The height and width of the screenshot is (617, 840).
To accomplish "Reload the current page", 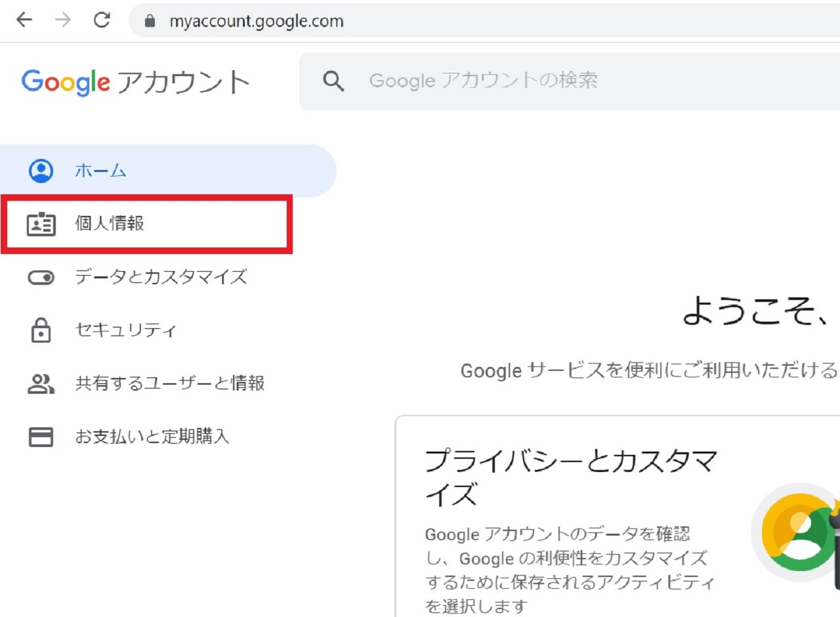I will tap(102, 20).
